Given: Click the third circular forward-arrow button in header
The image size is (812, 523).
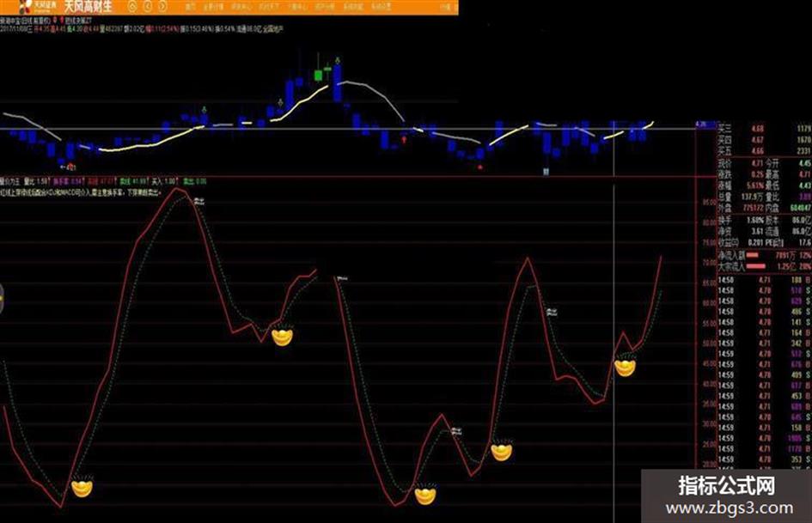Looking at the screenshot, I should click(162, 7).
